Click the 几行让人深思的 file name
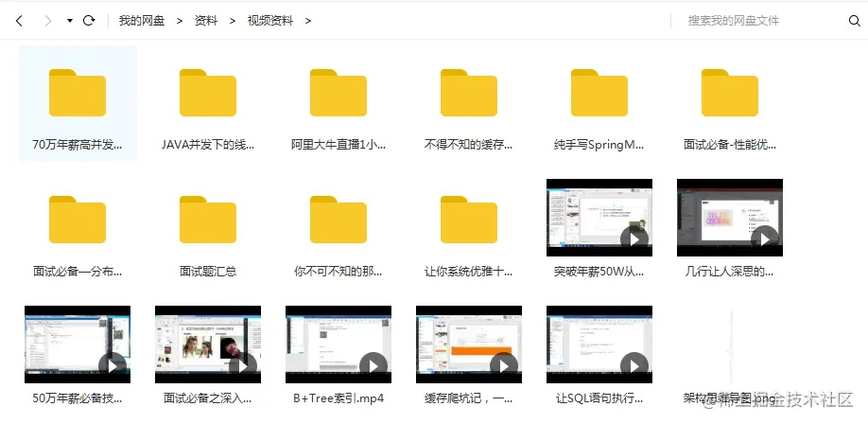This screenshot has height=424, width=868. tap(730, 272)
